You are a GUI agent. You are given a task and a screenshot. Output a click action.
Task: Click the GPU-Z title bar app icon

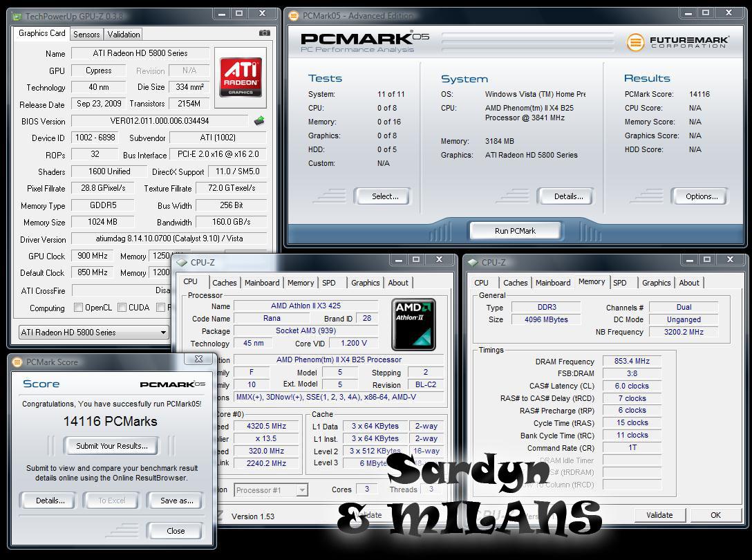coord(17,17)
